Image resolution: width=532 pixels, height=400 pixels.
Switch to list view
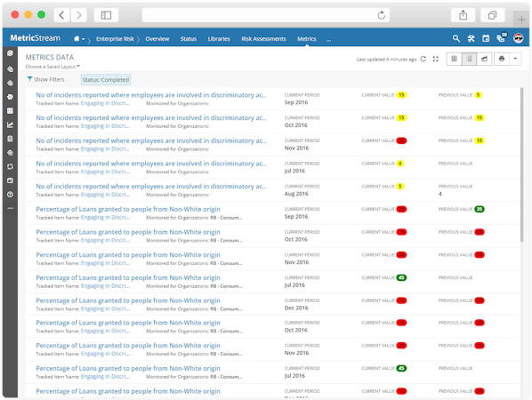[x=469, y=59]
